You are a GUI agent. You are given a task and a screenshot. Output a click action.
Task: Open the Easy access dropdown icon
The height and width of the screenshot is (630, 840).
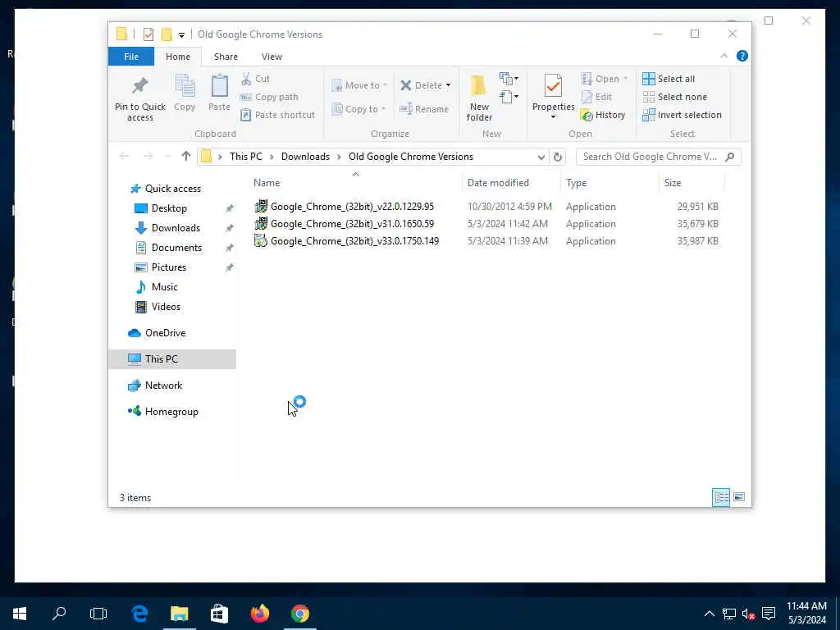[509, 97]
